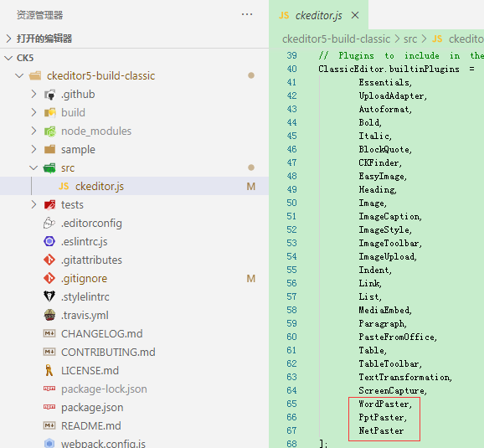Screen dimensions: 484x448
Task: Open the explorer more actions ellipsis
Action: (247, 14)
